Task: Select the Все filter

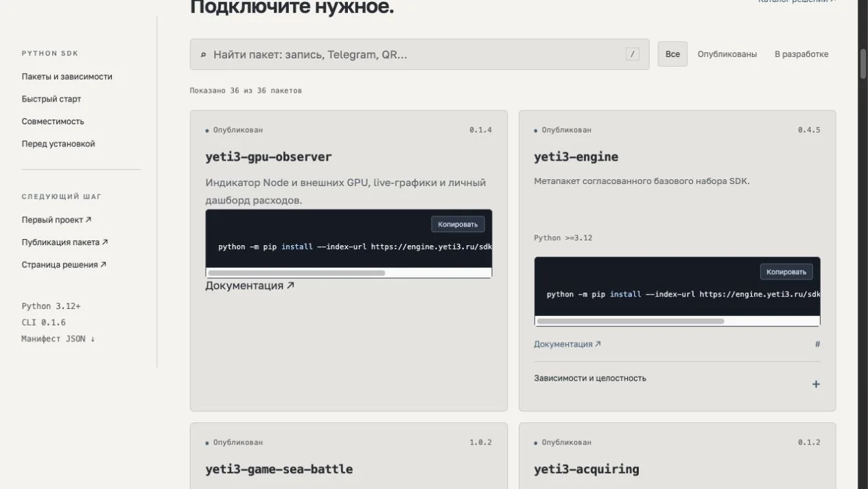Action: coord(672,54)
